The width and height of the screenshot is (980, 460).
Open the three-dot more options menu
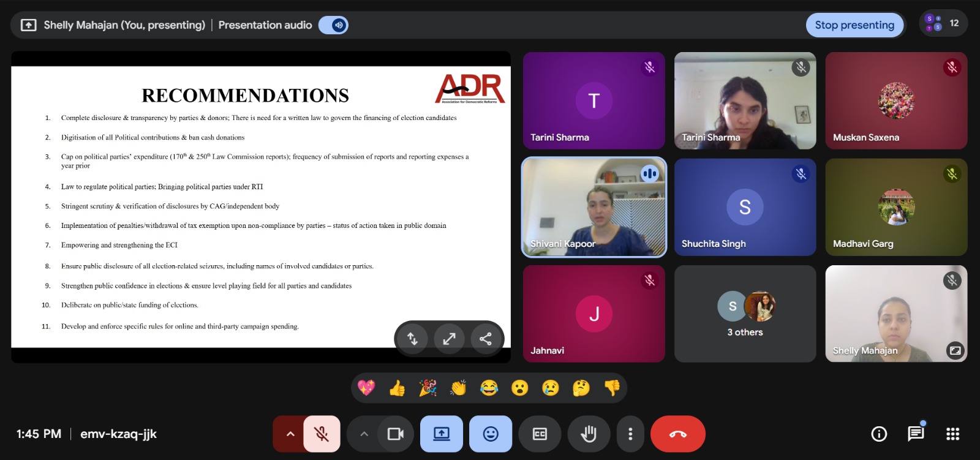point(630,434)
